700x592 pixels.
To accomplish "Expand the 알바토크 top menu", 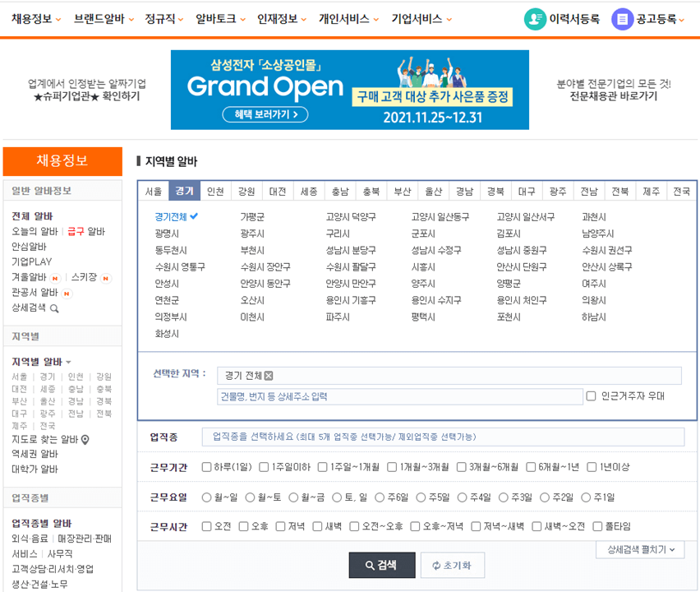I will coord(220,19).
